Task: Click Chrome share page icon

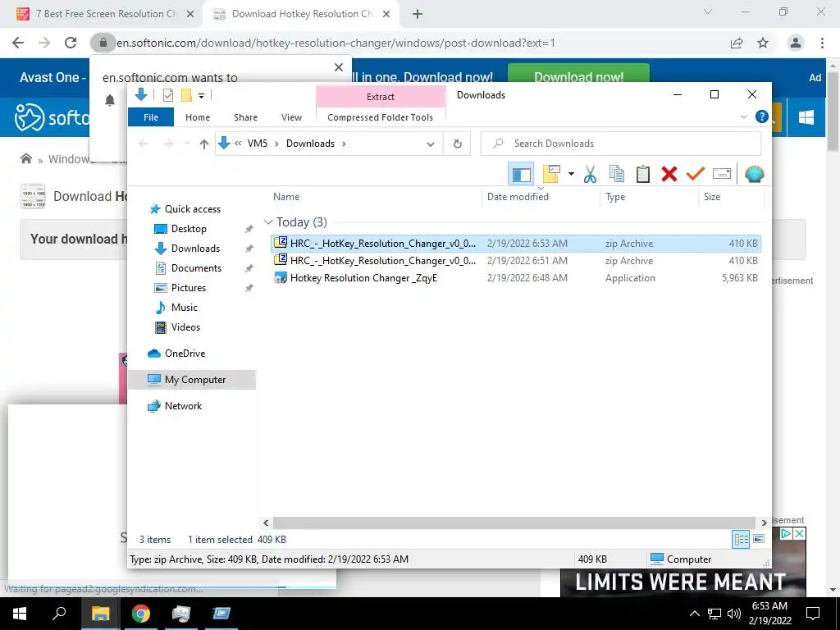Action: point(737,43)
